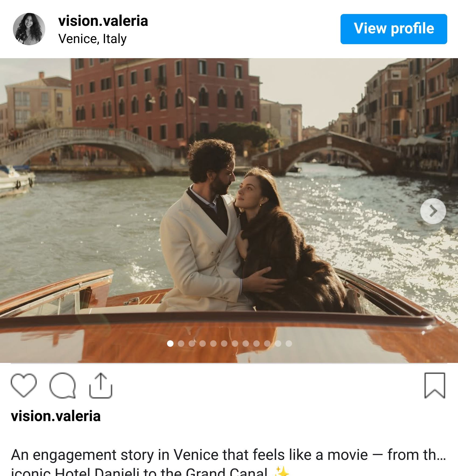Select the first carousel indicator dot
The width and height of the screenshot is (458, 476).
[170, 344]
